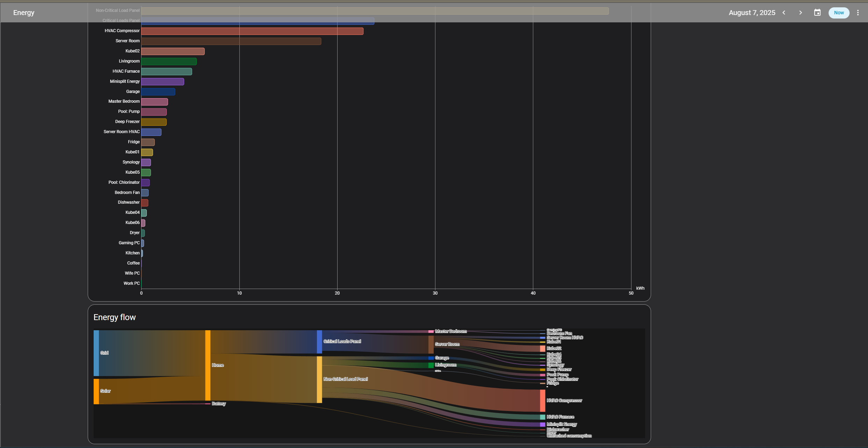The width and height of the screenshot is (868, 448).
Task: Select 'Minisplit Energy' chart label
Action: tap(125, 81)
